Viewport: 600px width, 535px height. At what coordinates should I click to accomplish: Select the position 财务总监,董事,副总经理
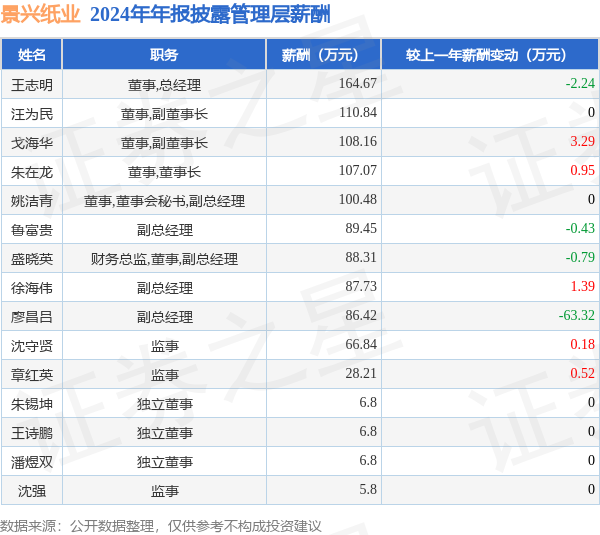[165, 259]
